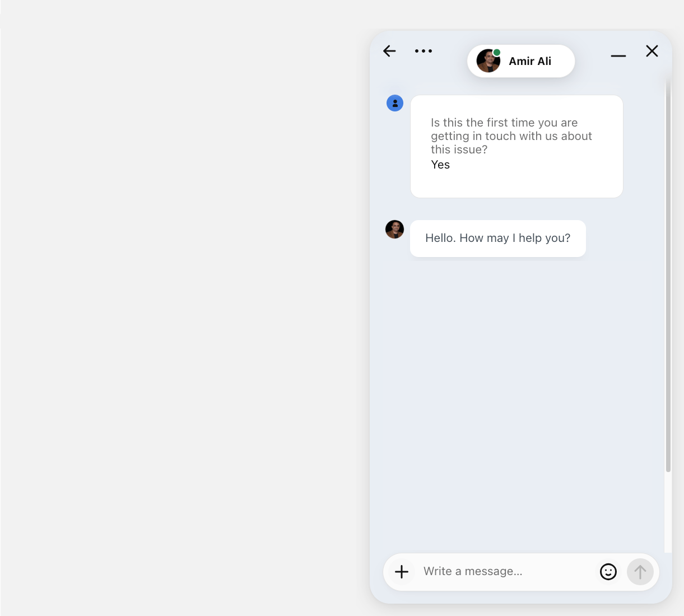
Task: Select the "Hello. How may I help you?" bubble
Action: point(497,239)
